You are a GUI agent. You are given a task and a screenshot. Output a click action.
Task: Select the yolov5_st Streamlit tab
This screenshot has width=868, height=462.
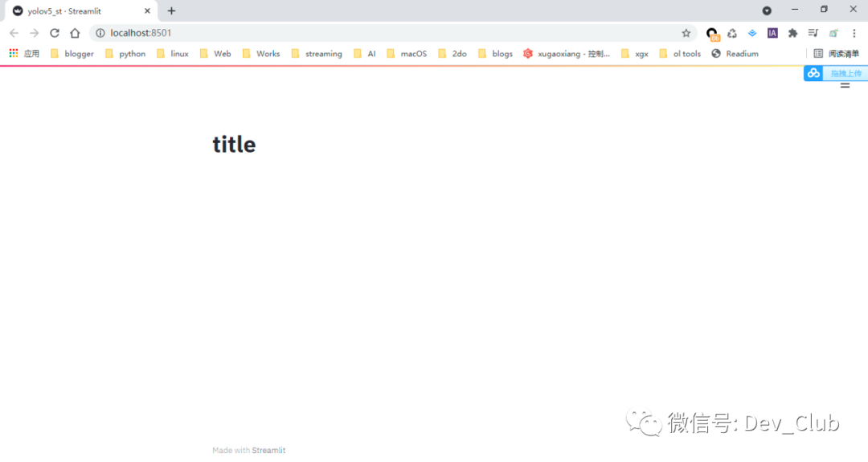tap(81, 11)
